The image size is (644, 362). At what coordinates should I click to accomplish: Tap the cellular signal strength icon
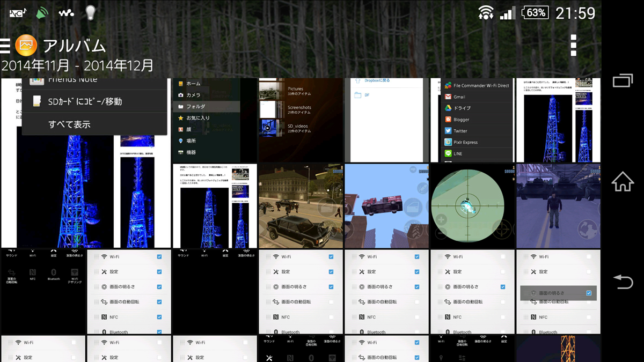tap(508, 13)
